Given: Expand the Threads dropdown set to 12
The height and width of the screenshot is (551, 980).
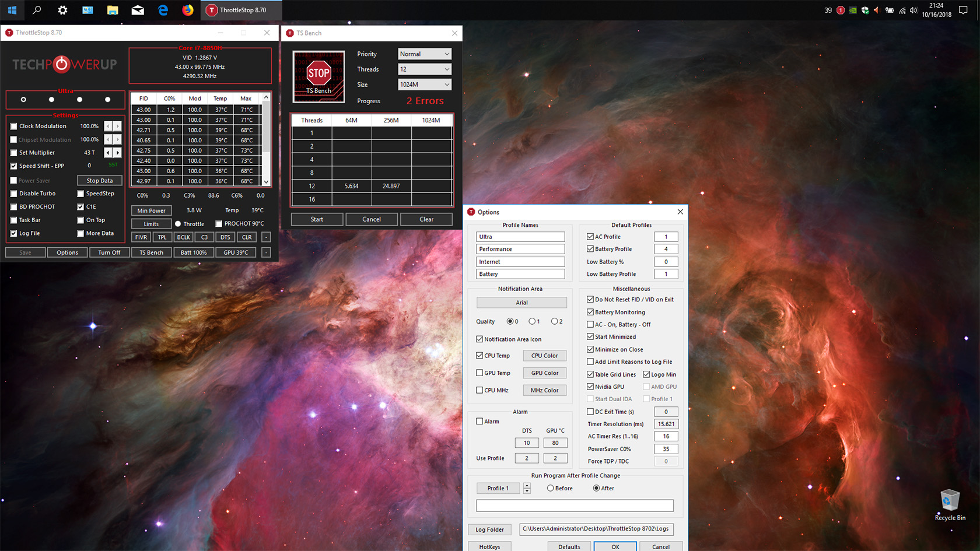Looking at the screenshot, I should point(425,69).
